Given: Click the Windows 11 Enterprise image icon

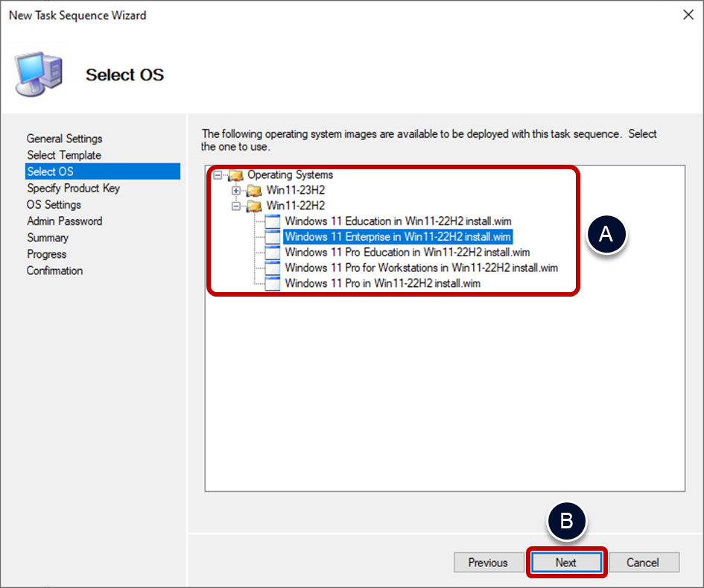Looking at the screenshot, I should click(273, 236).
